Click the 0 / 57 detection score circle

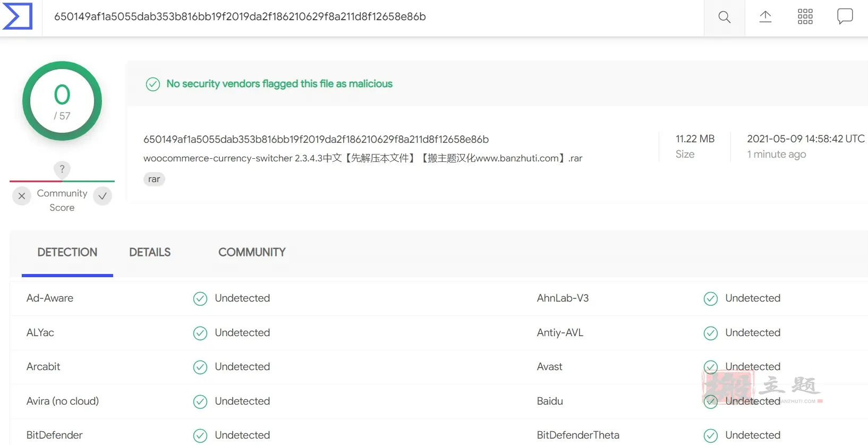62,101
